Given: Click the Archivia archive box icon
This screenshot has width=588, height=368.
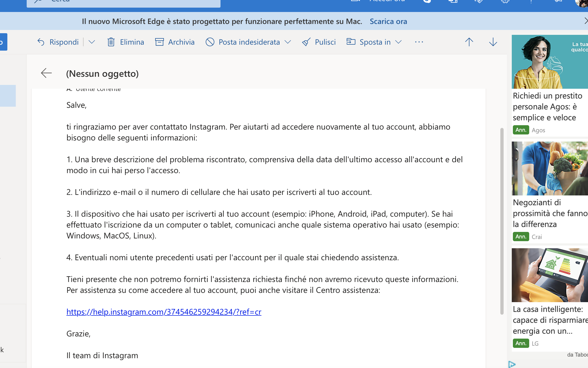Looking at the screenshot, I should 159,42.
